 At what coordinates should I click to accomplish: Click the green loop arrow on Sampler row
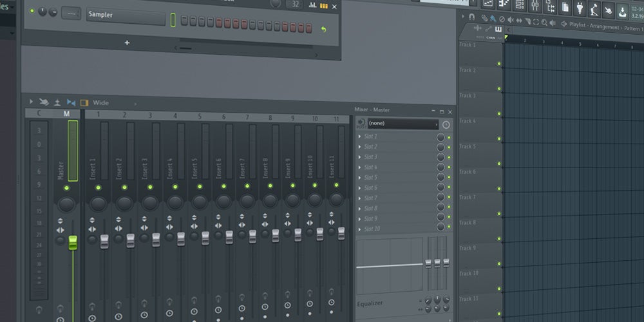323,29
